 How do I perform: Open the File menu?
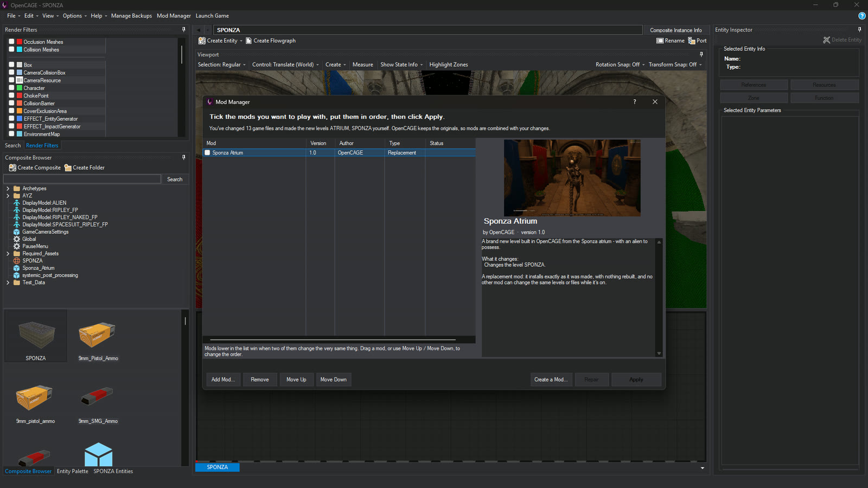(x=14, y=16)
